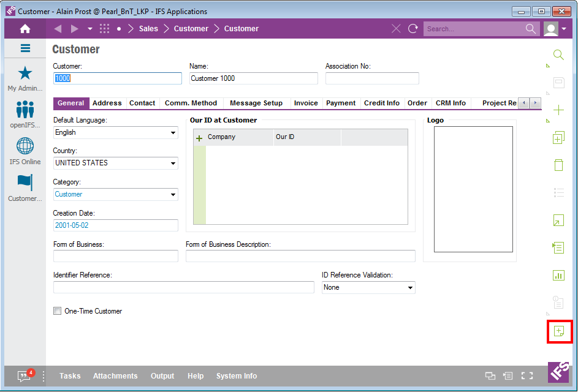Expand the Default Language dropdown
Viewport: 578px width, 392px height.
point(173,133)
